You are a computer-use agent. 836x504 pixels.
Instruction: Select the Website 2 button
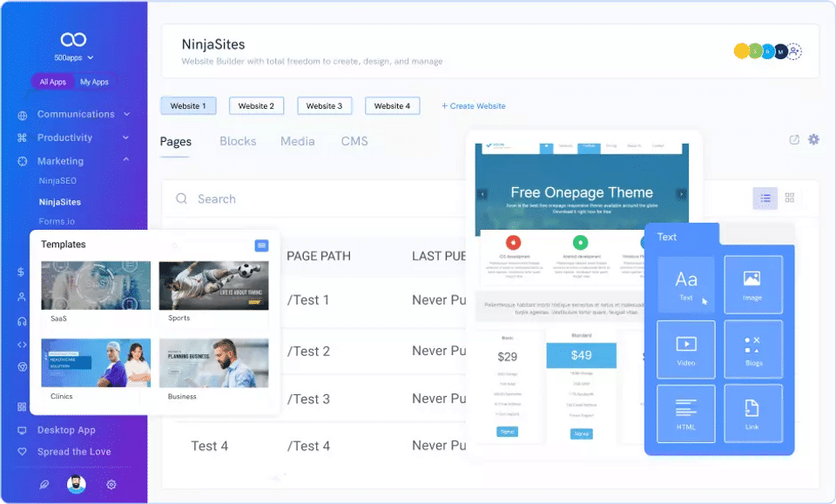(256, 106)
